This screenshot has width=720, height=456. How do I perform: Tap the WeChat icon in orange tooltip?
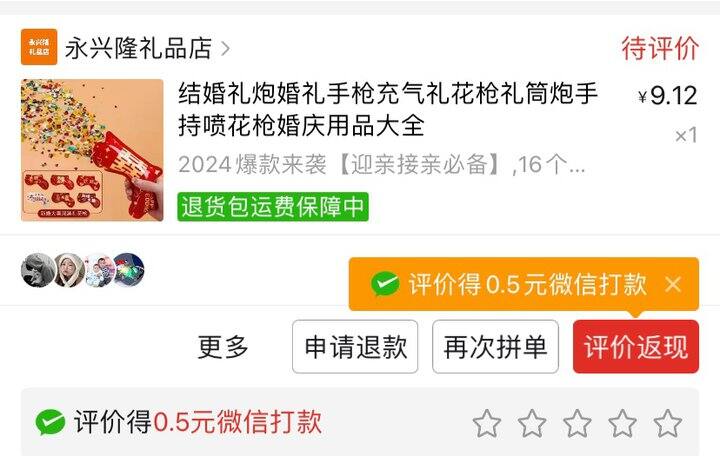[385, 284]
